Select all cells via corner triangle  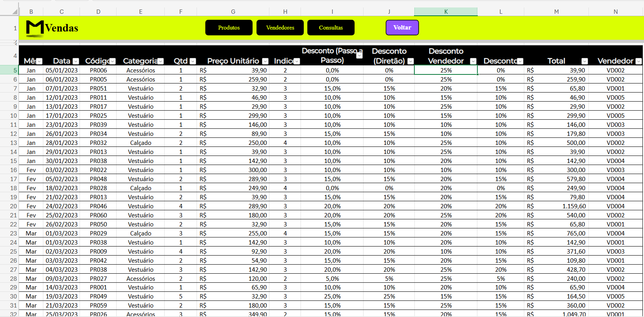pyautogui.click(x=15, y=12)
